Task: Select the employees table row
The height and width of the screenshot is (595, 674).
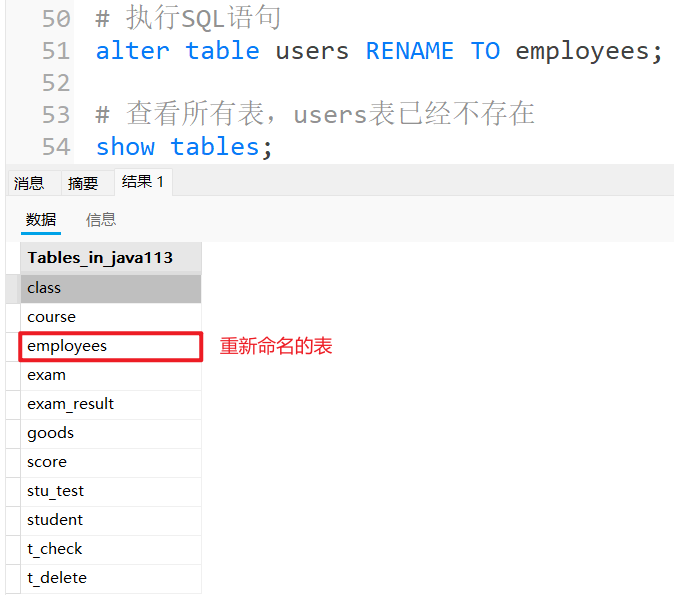Action: (x=111, y=346)
